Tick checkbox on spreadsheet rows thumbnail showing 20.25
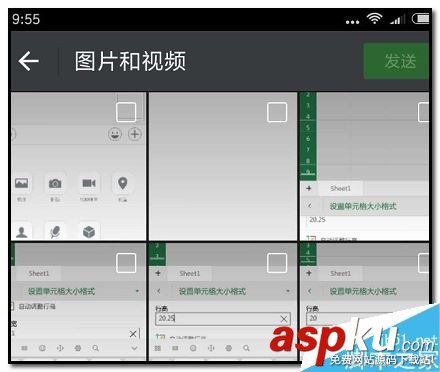 point(424,112)
